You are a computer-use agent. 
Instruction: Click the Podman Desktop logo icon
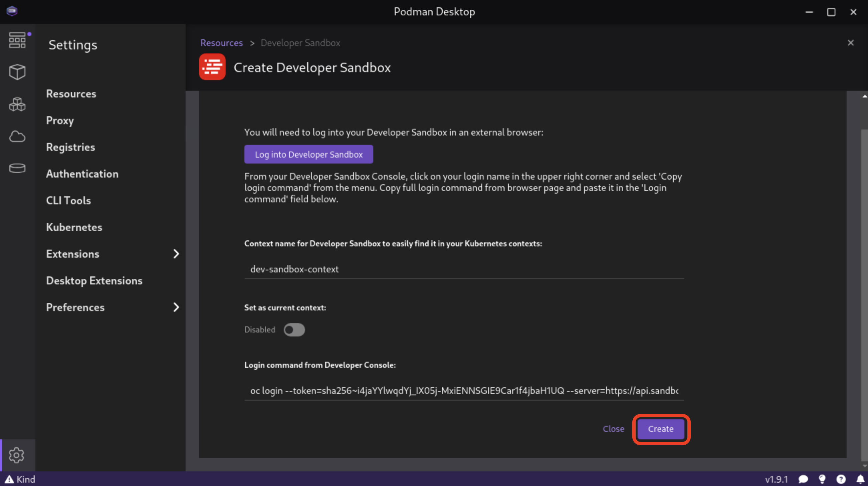click(x=12, y=11)
